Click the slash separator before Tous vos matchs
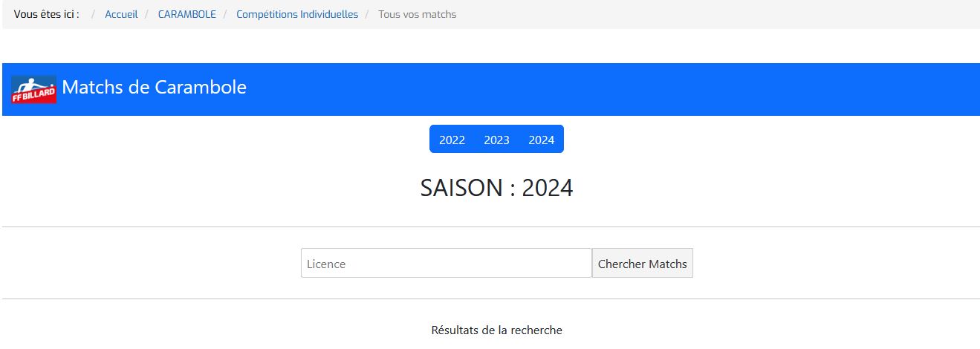This screenshot has width=980, height=349. pos(368,14)
